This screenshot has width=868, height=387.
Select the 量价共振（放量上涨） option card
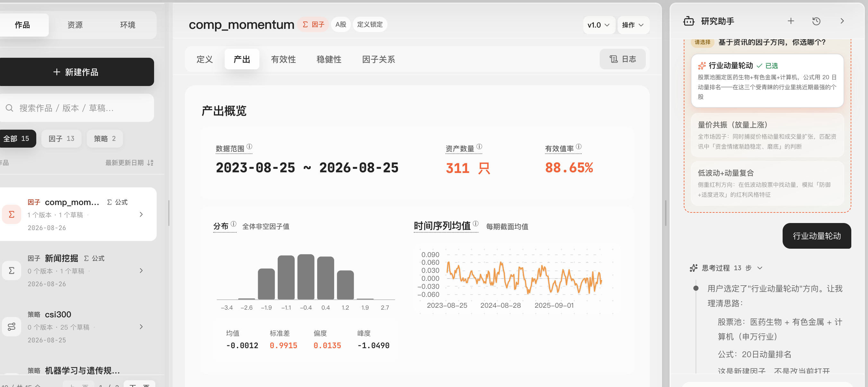coord(767,135)
